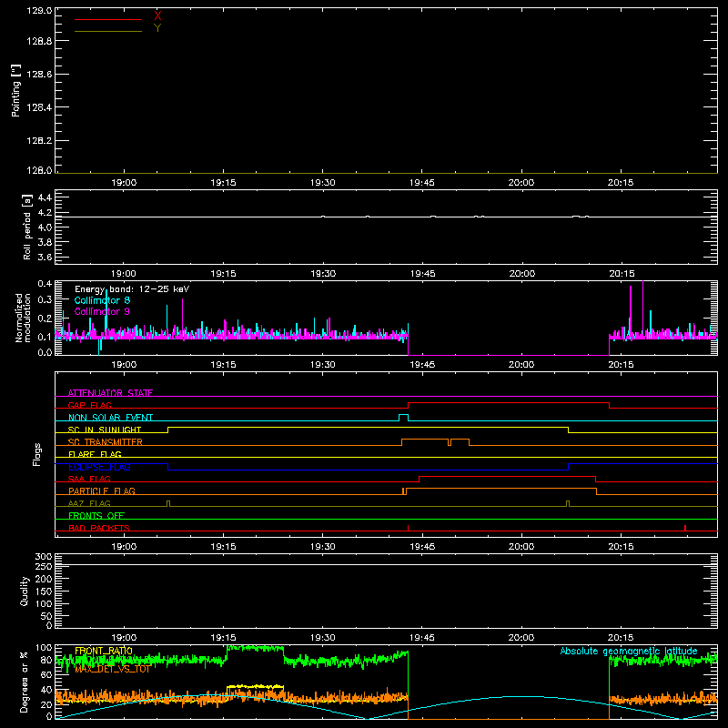Screen dimensions: 728x728
Task: Click the "SAA_FLAG" label
Action: (89, 479)
